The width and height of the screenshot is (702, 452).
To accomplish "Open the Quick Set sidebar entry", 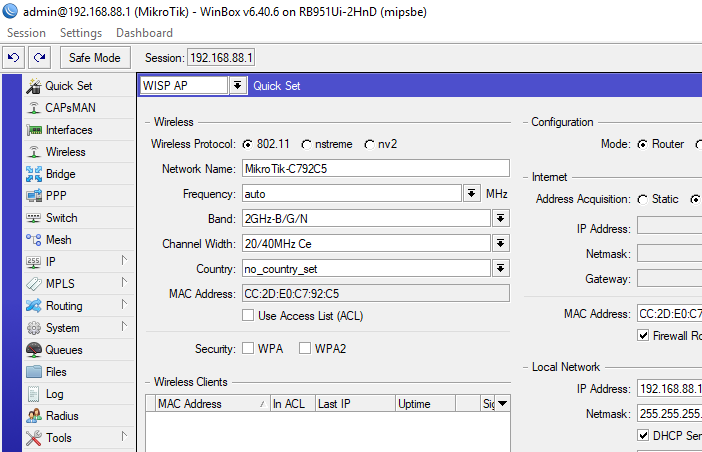I will click(x=68, y=86).
